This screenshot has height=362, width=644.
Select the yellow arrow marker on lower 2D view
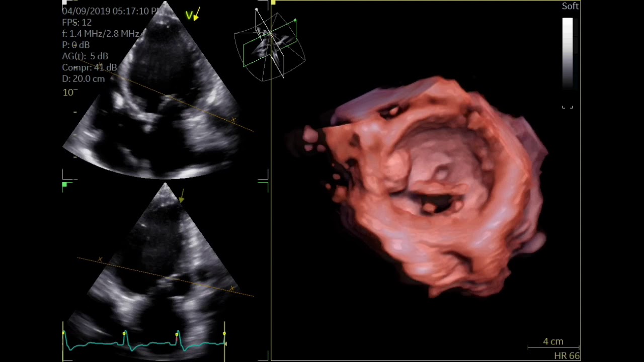(182, 196)
